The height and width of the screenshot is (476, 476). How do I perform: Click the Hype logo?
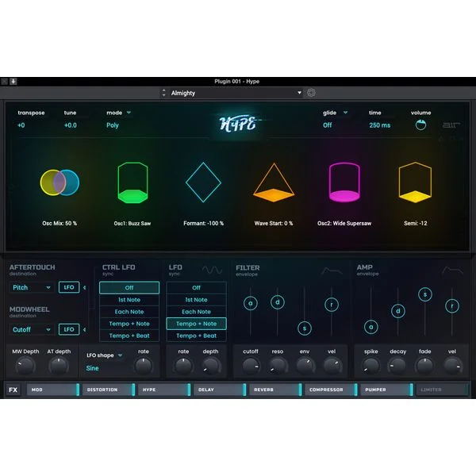point(238,124)
